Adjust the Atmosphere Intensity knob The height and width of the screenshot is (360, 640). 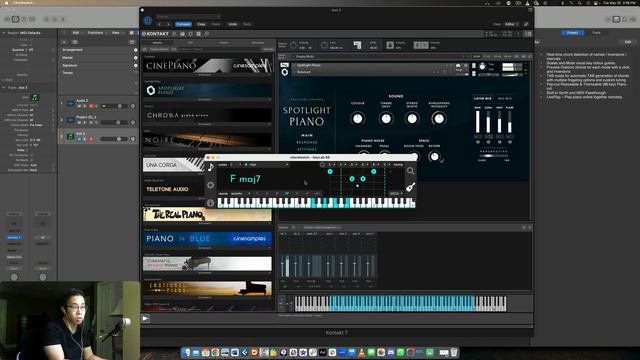coord(439,119)
